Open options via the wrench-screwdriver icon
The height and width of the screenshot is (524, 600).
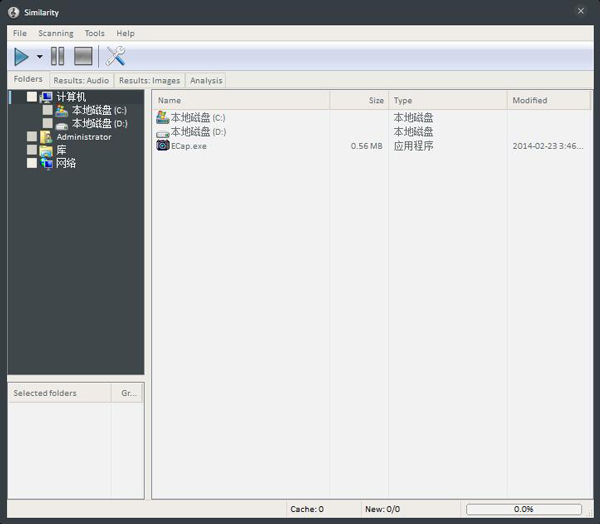coord(115,56)
